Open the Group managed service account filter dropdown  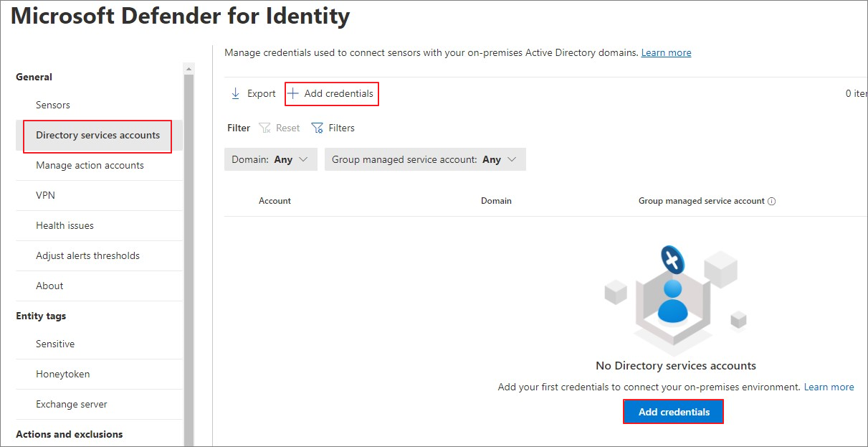pyautogui.click(x=425, y=159)
